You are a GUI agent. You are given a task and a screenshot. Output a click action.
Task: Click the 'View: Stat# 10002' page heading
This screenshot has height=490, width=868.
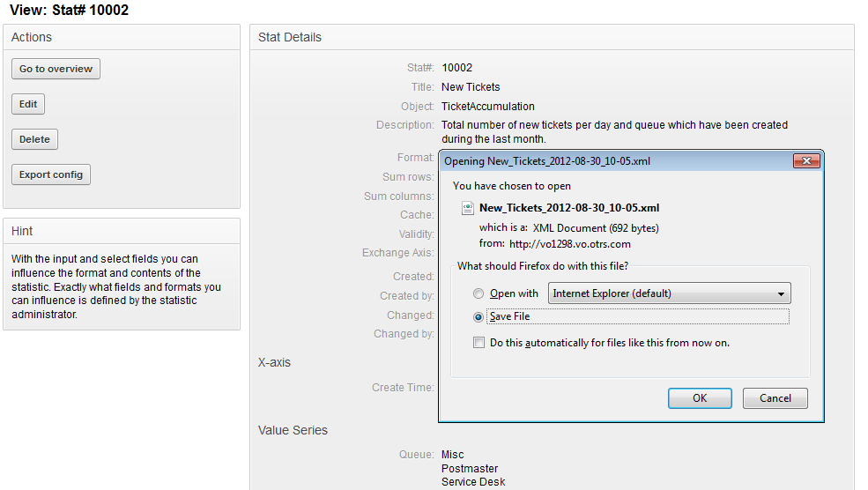click(x=68, y=11)
